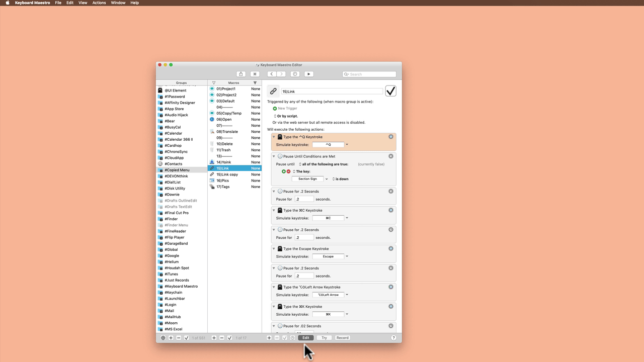
Task: Add a new action with the actions plus button
Action: (x=269, y=338)
